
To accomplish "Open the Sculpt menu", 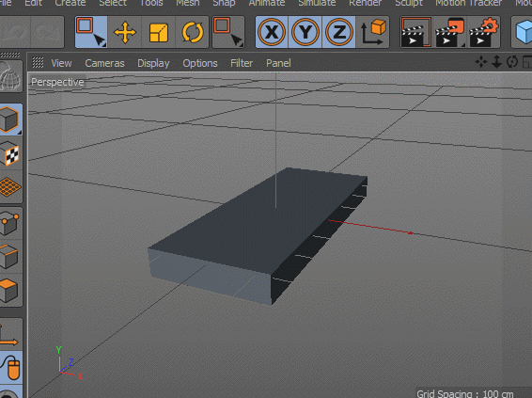I will click(409, 3).
